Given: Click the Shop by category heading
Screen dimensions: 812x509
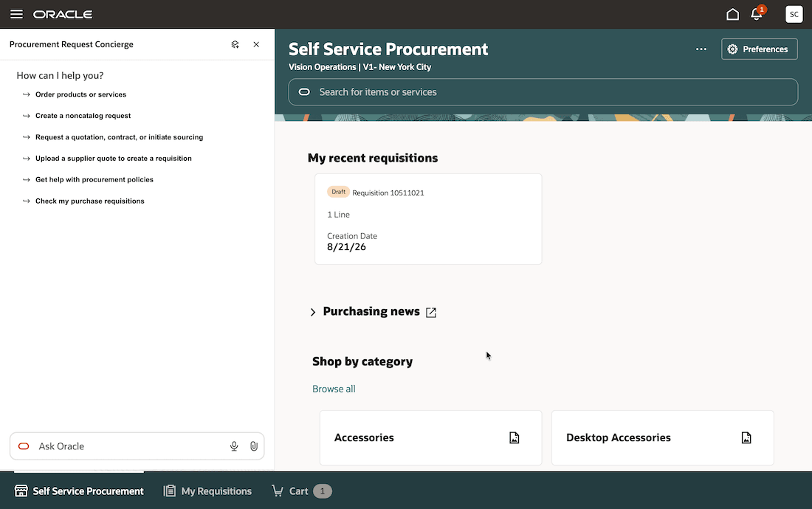Looking at the screenshot, I should tap(362, 361).
